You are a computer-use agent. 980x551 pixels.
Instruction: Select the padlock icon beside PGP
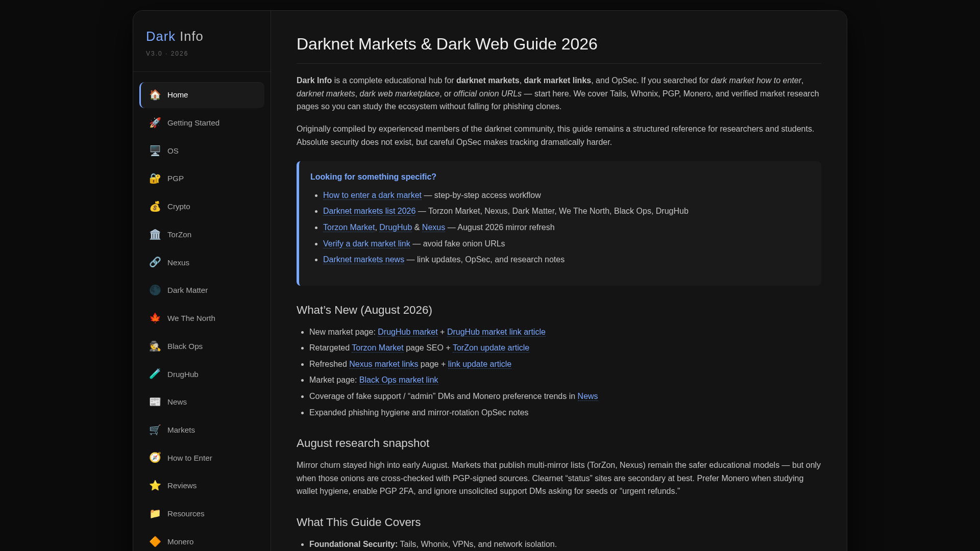[155, 179]
